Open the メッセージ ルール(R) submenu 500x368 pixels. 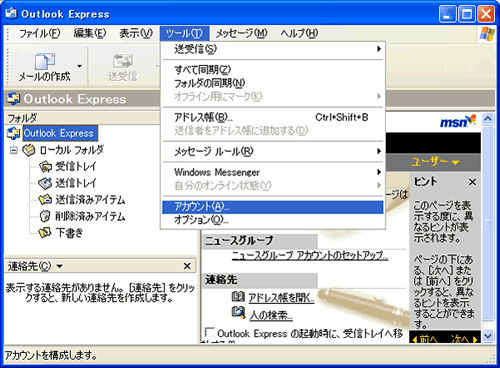click(273, 152)
